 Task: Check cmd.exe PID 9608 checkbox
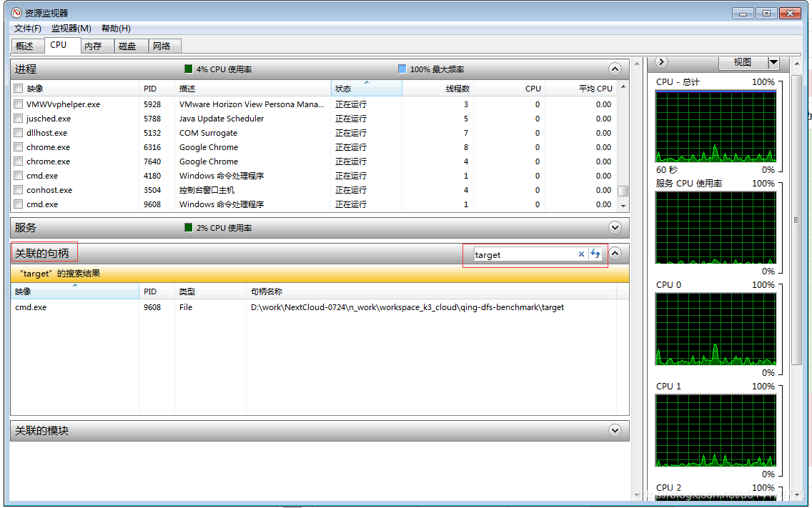click(19, 204)
